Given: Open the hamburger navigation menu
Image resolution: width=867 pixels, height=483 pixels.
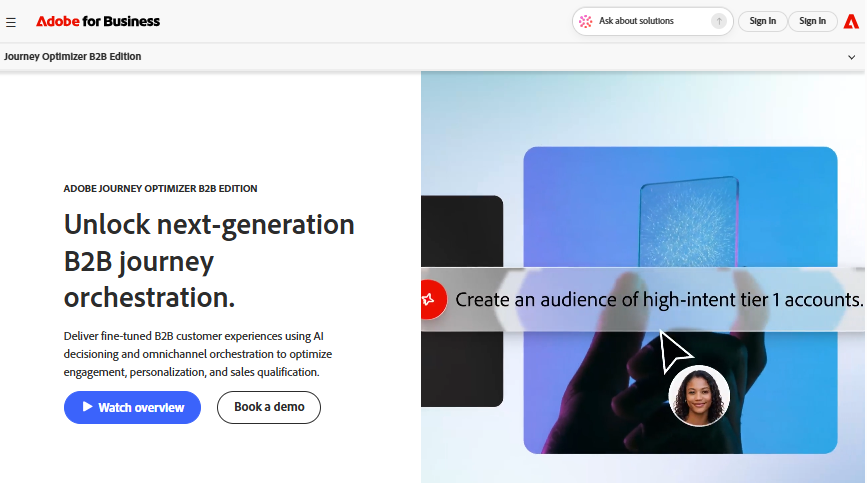Looking at the screenshot, I should [11, 22].
